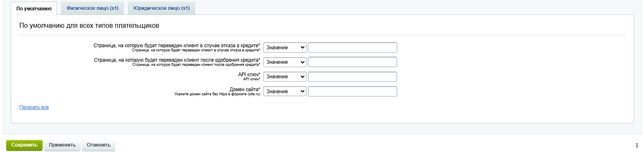
Task: Switch to the Физическое лицо (s1) tab
Action: [92, 8]
